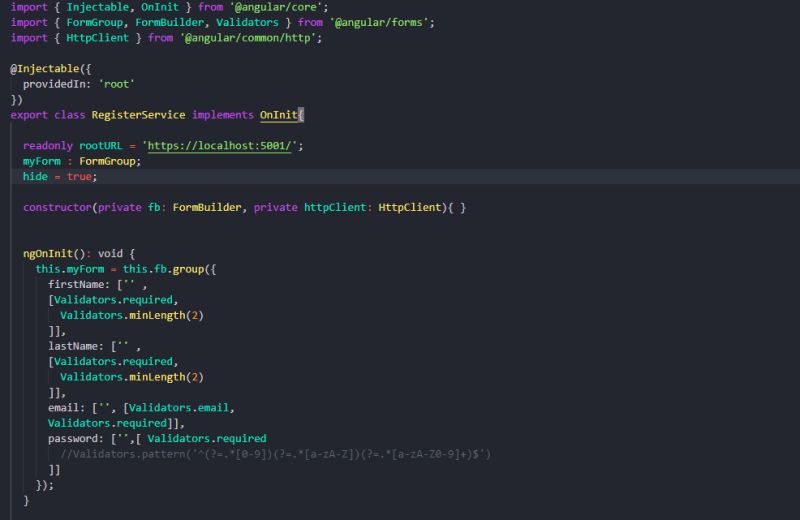Click '@angular/common/http' import path

click(x=248, y=38)
